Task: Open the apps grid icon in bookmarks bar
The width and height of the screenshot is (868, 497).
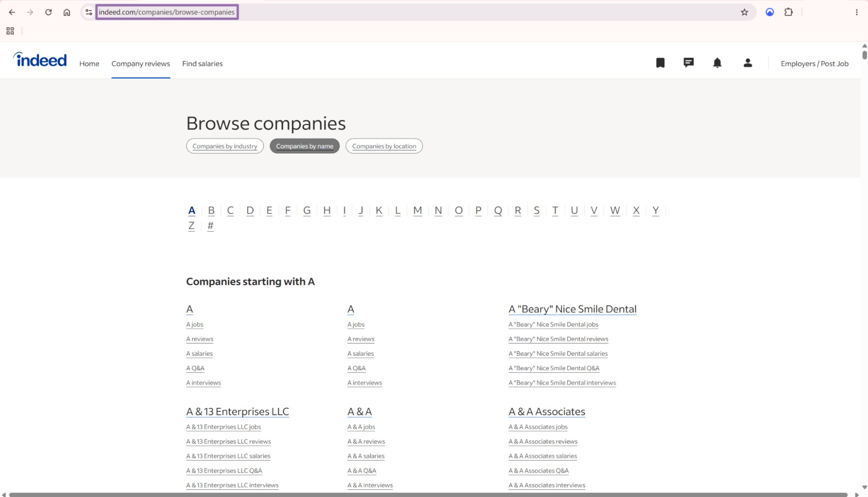Action: point(10,31)
